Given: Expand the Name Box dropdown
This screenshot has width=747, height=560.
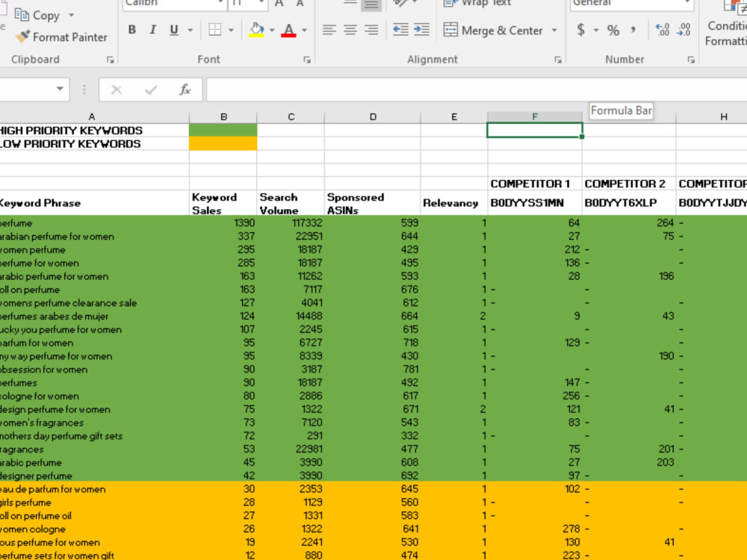Looking at the screenshot, I should (x=60, y=89).
